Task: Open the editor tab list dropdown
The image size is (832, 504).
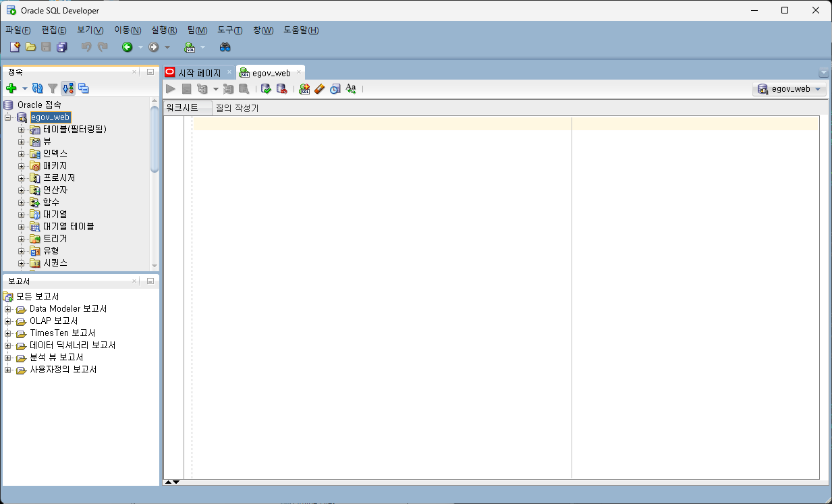Action: pyautogui.click(x=823, y=73)
